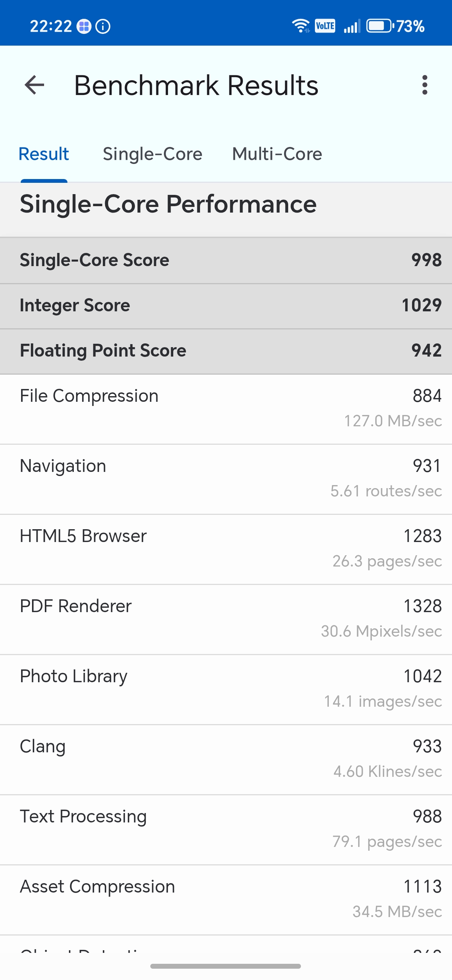Tap the VoLTE status icon
This screenshot has height=980, width=452.
[x=325, y=26]
